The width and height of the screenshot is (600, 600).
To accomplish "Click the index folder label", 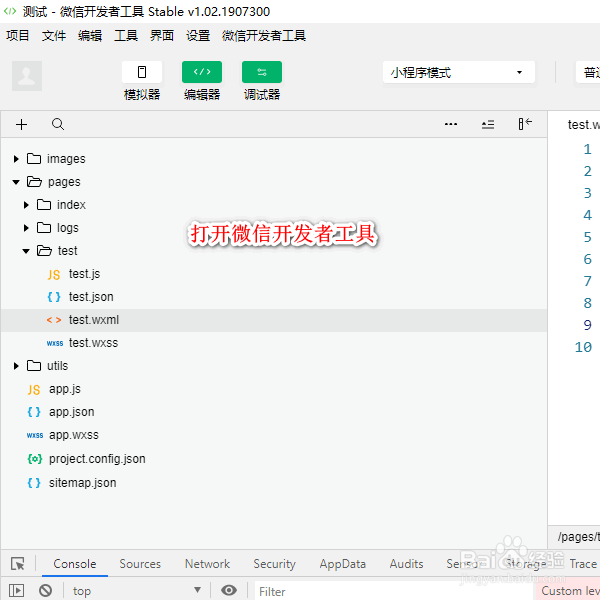I will [71, 205].
